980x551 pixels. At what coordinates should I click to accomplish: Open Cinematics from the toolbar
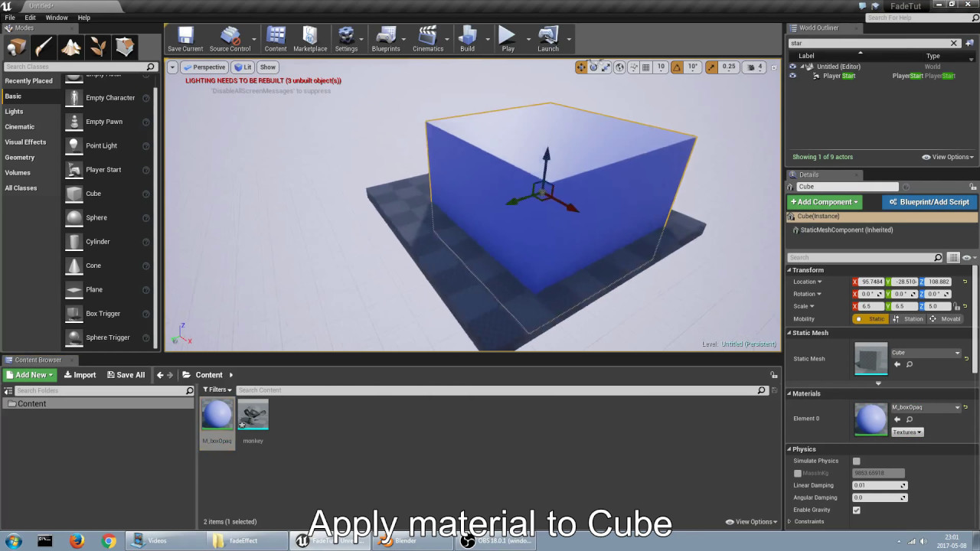click(x=428, y=39)
